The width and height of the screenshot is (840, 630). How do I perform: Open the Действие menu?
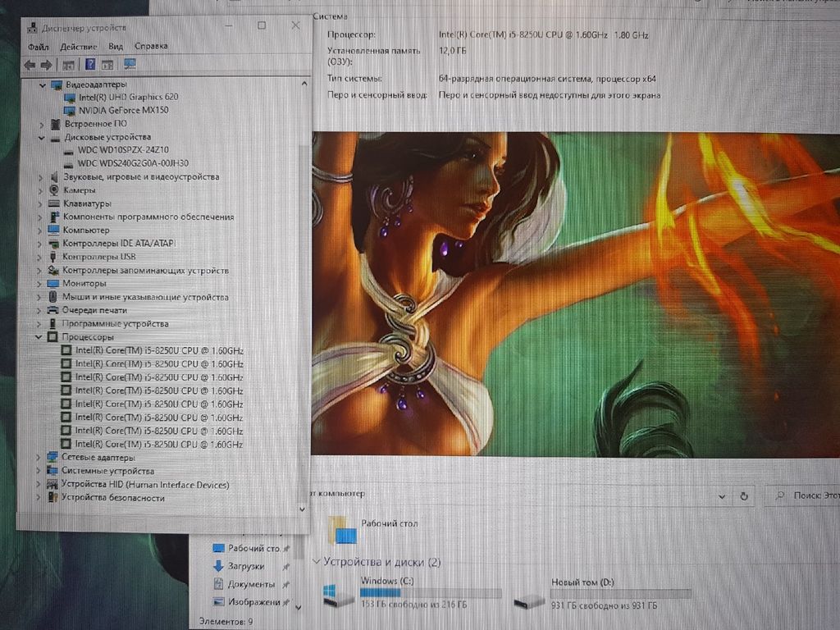pos(79,47)
